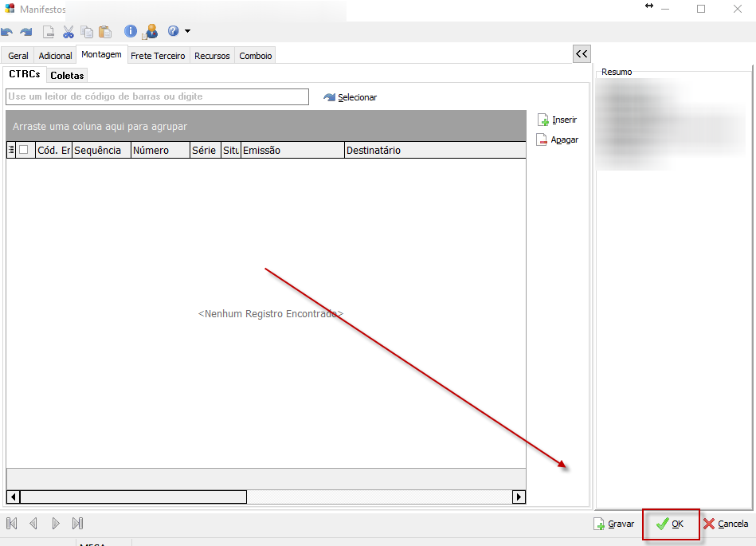Click the cut scissors icon
The image size is (756, 546).
(x=68, y=32)
